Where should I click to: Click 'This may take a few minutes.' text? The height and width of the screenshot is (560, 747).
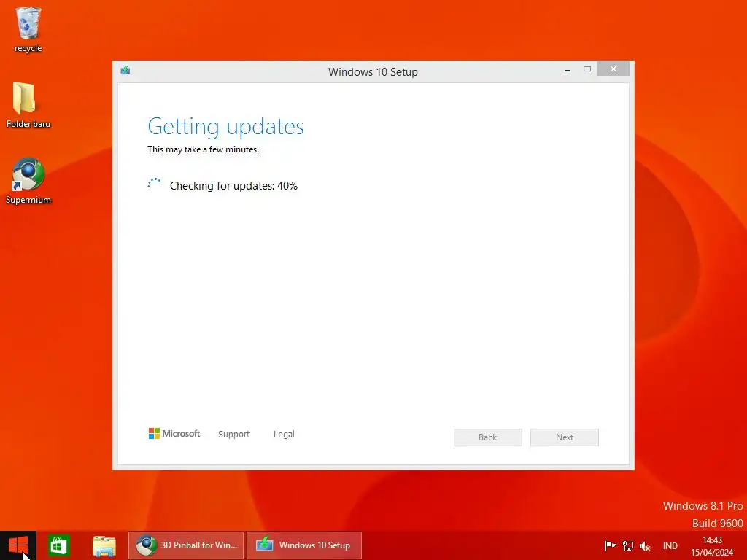(203, 149)
